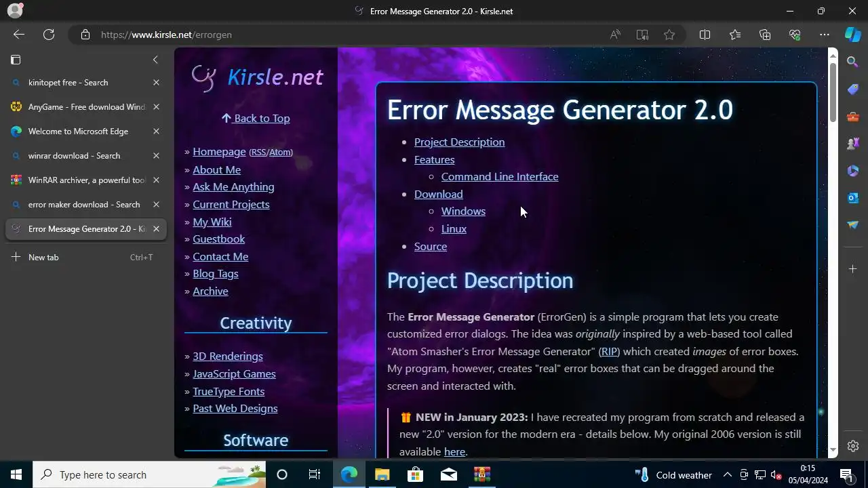Add a sidebar app with plus
868x488 pixels.
853,269
